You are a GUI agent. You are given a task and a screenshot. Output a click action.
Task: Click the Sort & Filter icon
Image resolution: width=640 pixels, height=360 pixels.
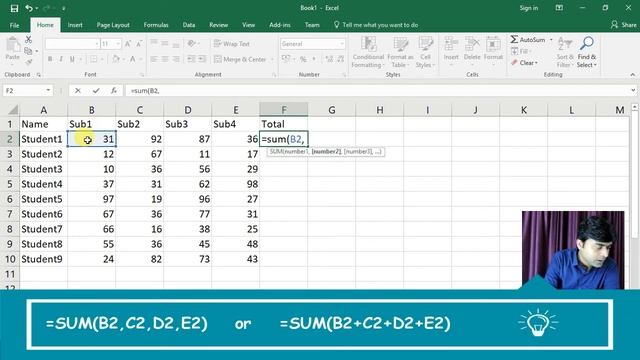(x=565, y=43)
